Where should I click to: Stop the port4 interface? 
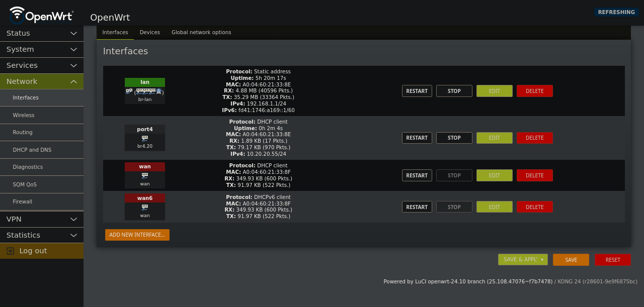click(454, 138)
